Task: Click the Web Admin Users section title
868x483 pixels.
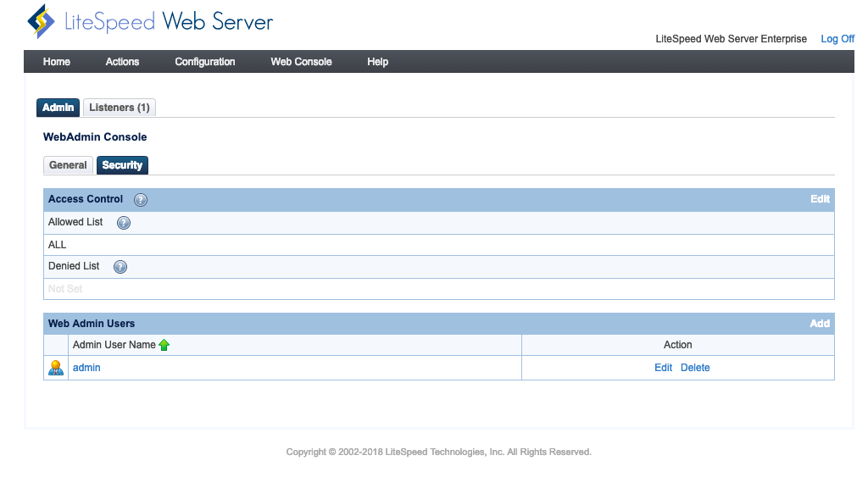Action: point(92,324)
